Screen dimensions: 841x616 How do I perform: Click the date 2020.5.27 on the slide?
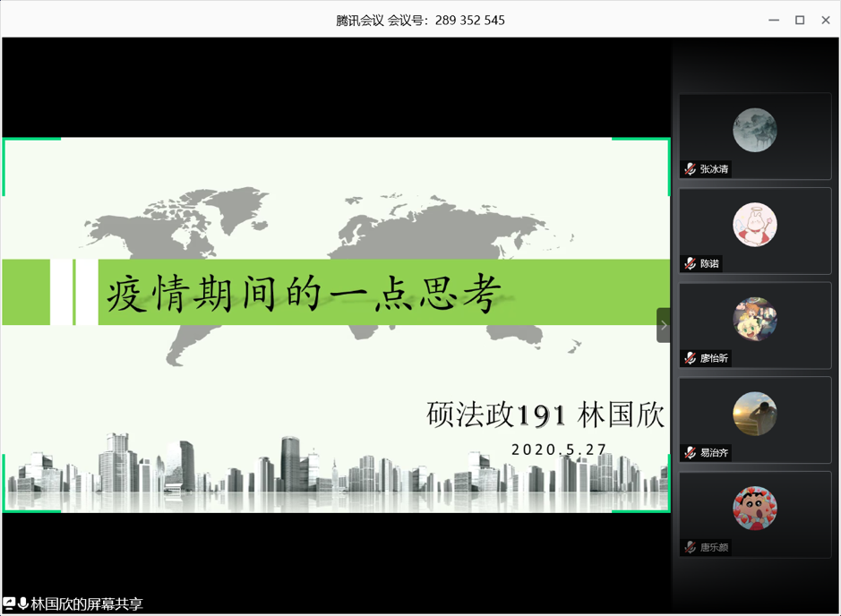coord(559,450)
